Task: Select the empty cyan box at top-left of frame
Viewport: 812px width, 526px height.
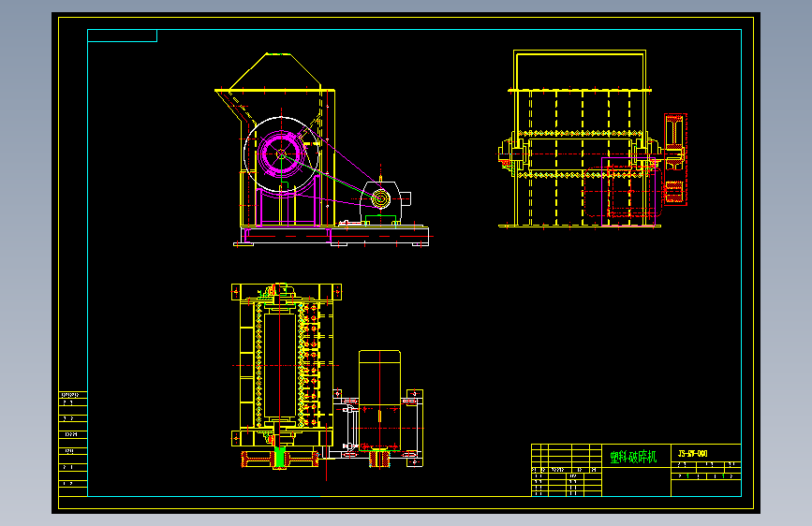Action: tap(122, 36)
